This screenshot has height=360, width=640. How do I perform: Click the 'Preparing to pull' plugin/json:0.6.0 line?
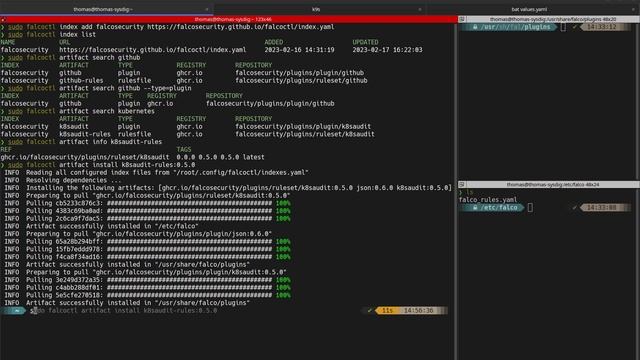[138, 234]
